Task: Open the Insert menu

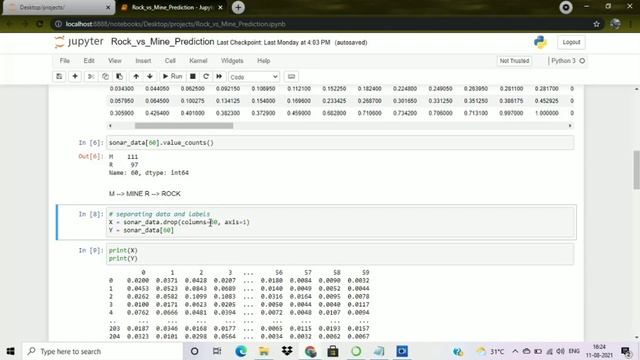Action: tap(143, 61)
